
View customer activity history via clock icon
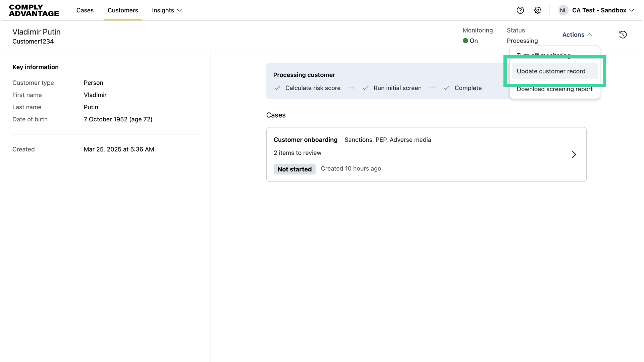point(623,35)
